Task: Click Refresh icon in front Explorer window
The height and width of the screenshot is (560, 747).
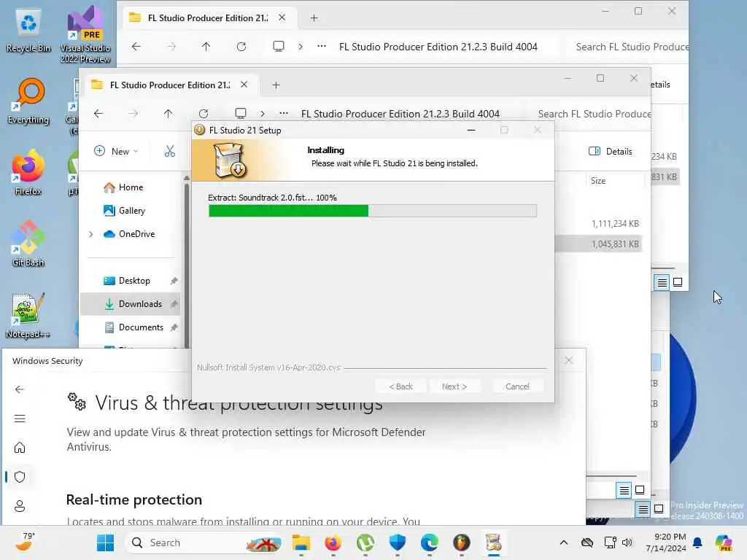Action: 204,114
